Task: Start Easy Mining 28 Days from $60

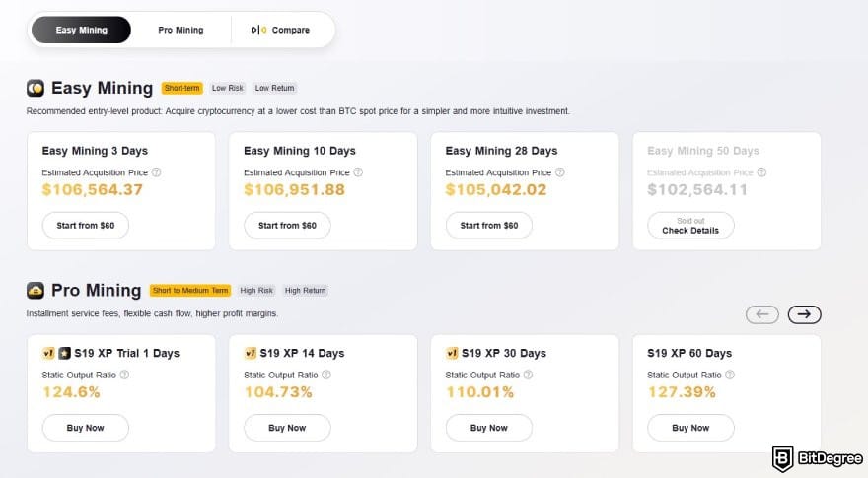Action: click(x=489, y=226)
